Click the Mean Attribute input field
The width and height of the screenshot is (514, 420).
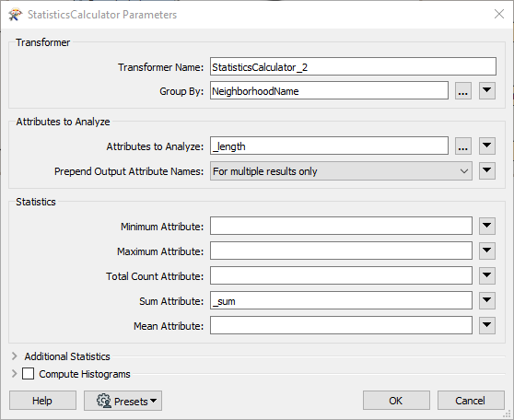pos(341,325)
